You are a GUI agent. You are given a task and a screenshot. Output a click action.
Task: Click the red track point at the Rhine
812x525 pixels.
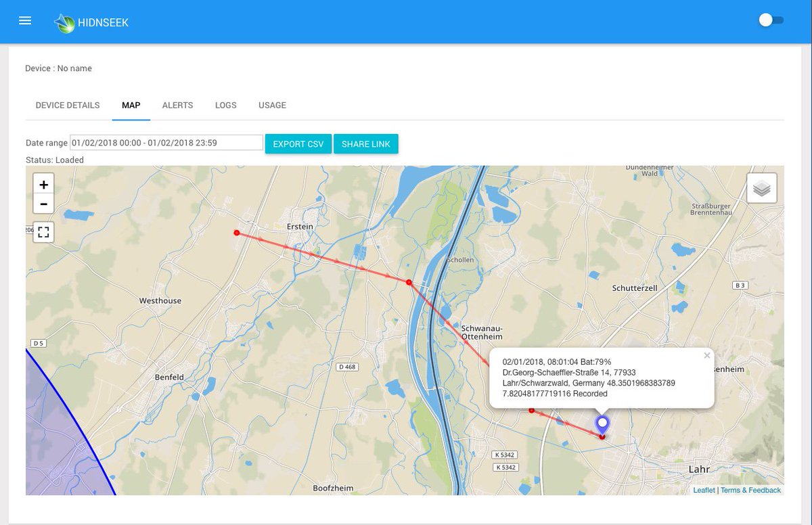(x=409, y=283)
